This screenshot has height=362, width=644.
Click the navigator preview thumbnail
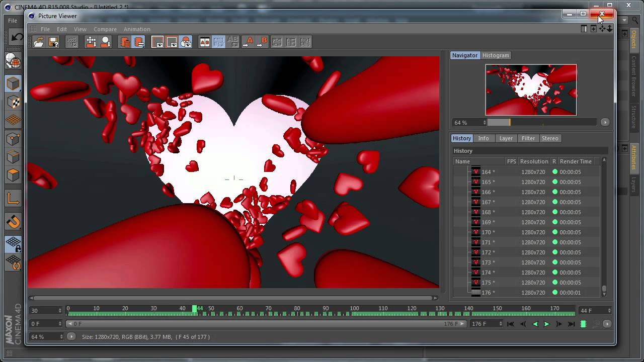pos(531,90)
